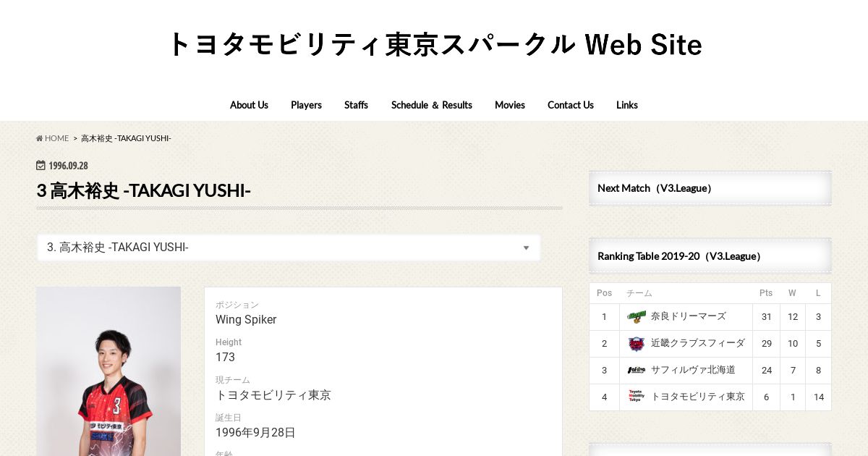
Task: Click the breadcrumb text 高木裕史 -TAKAGI YUSHI-
Action: (x=126, y=138)
